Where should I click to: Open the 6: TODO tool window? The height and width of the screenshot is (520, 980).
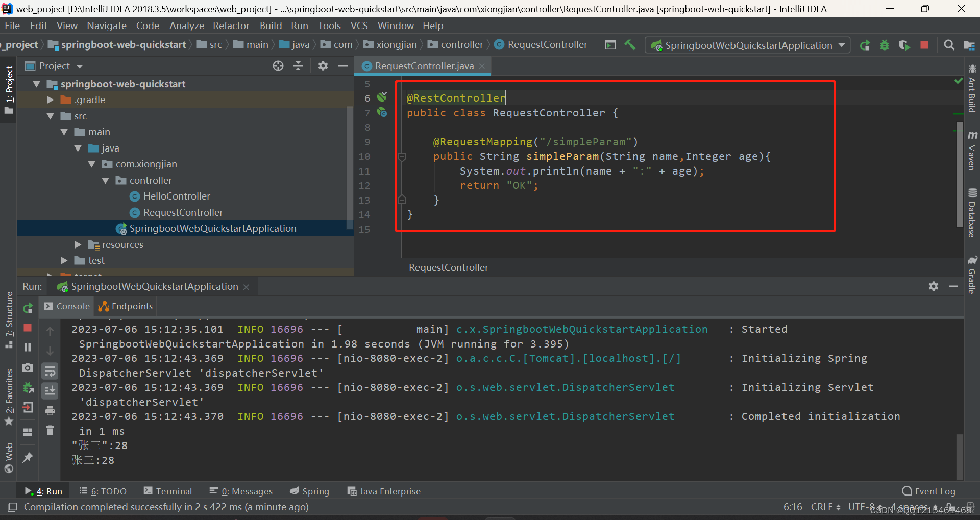pos(103,491)
